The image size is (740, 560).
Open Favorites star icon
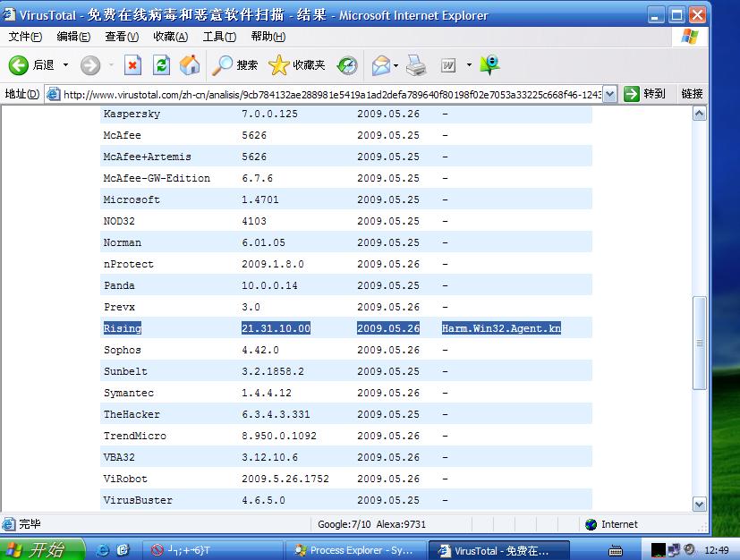click(279, 65)
